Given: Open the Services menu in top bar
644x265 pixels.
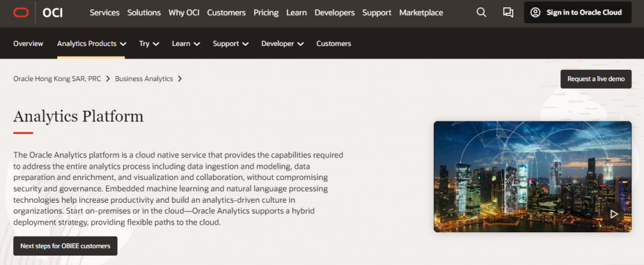Looking at the screenshot, I should [x=105, y=13].
